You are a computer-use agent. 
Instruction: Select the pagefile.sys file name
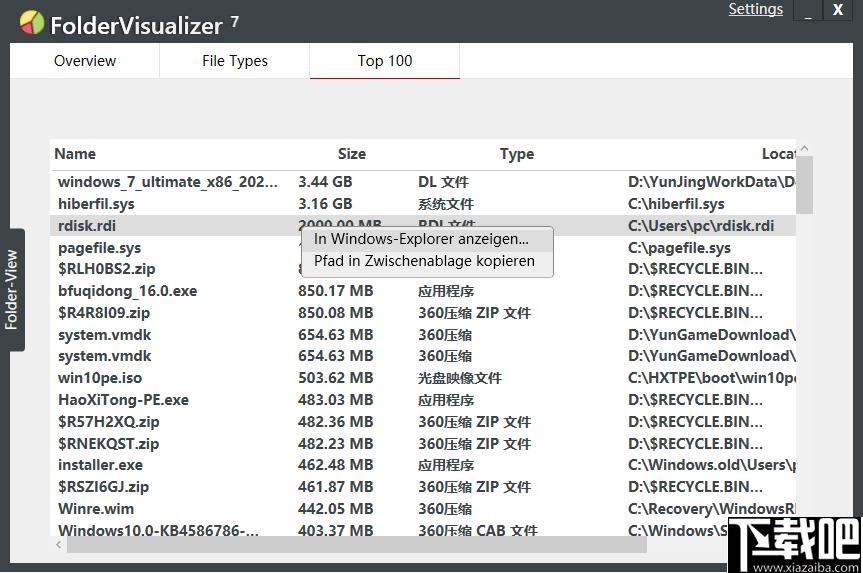100,248
